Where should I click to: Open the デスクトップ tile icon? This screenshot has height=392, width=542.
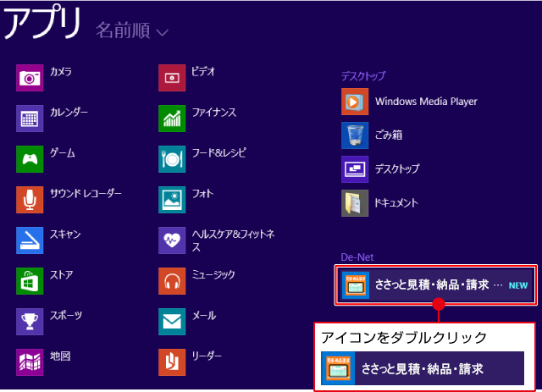(x=355, y=169)
